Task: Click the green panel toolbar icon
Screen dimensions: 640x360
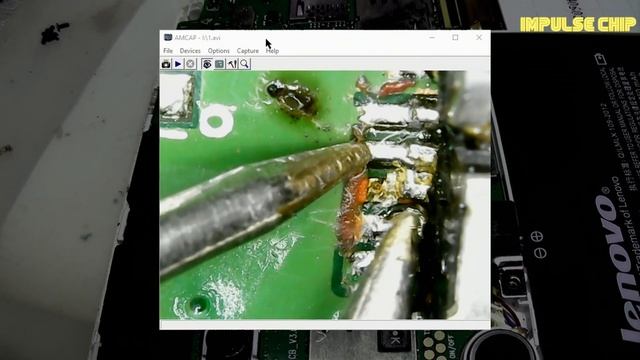Action: pos(220,64)
